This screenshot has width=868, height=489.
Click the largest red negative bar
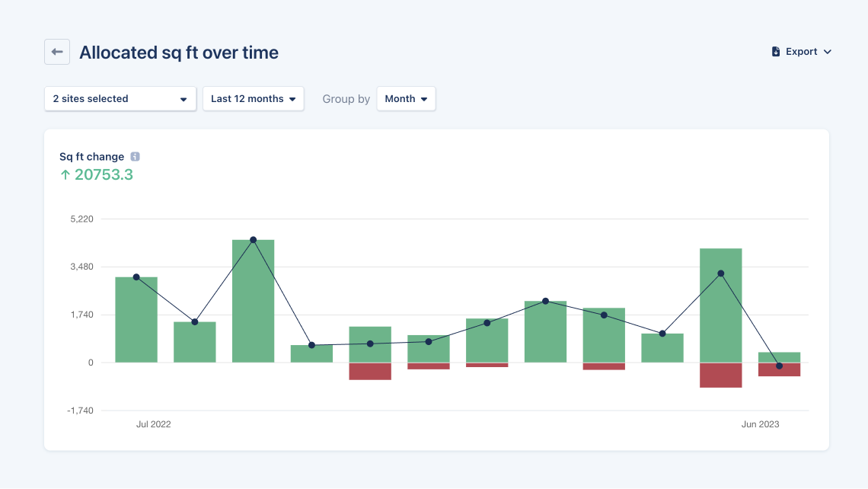click(x=720, y=375)
